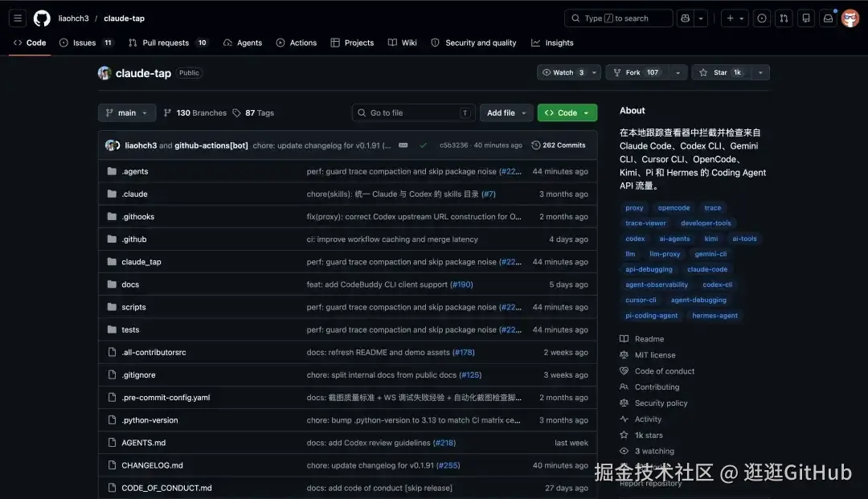Open the main branch selector

127,112
